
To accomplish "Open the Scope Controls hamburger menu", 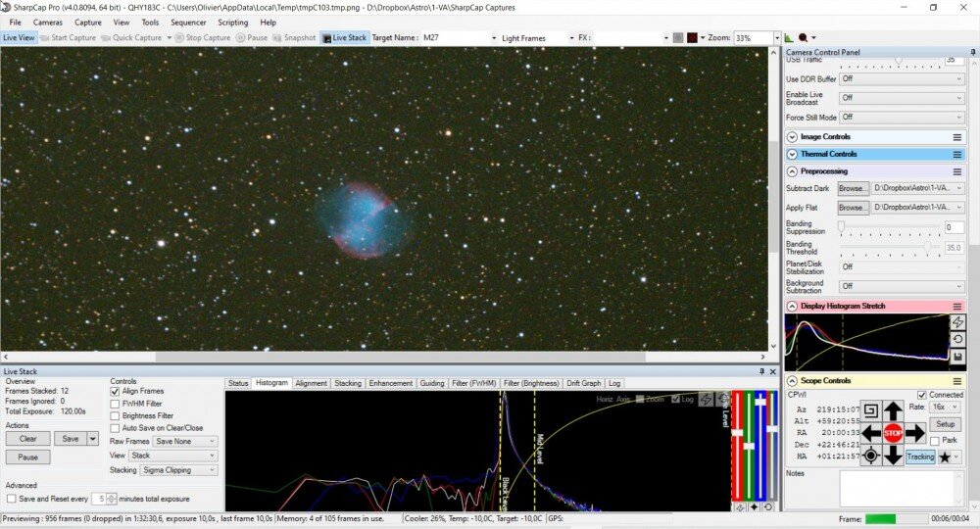I will (x=956, y=381).
